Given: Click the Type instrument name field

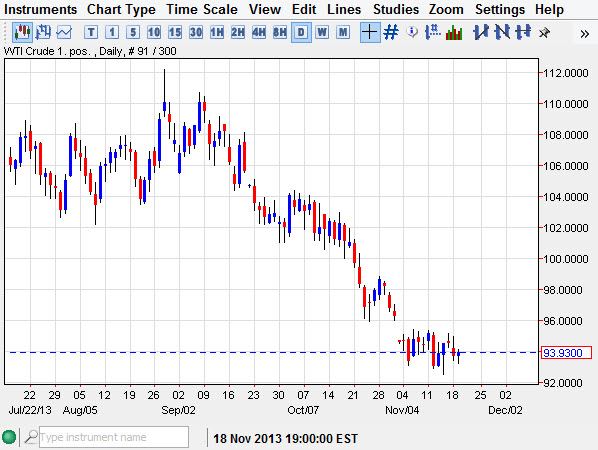Looking at the screenshot, I should pyautogui.click(x=114, y=437).
